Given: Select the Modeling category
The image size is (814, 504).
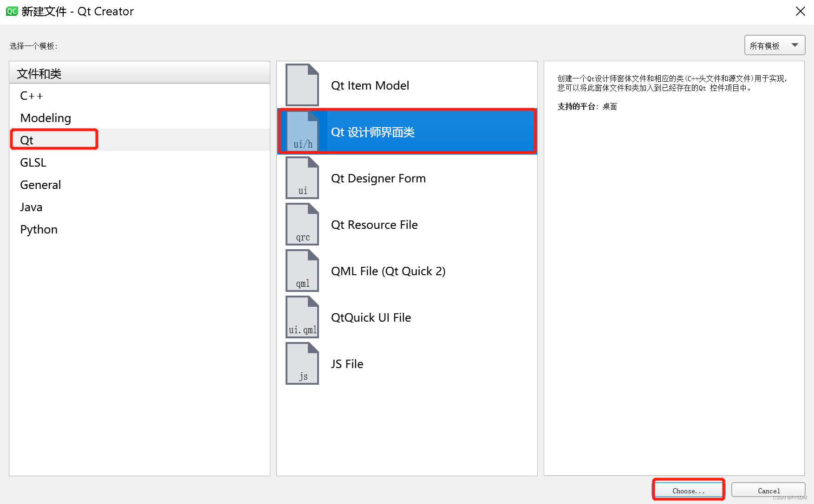Looking at the screenshot, I should (x=139, y=118).
